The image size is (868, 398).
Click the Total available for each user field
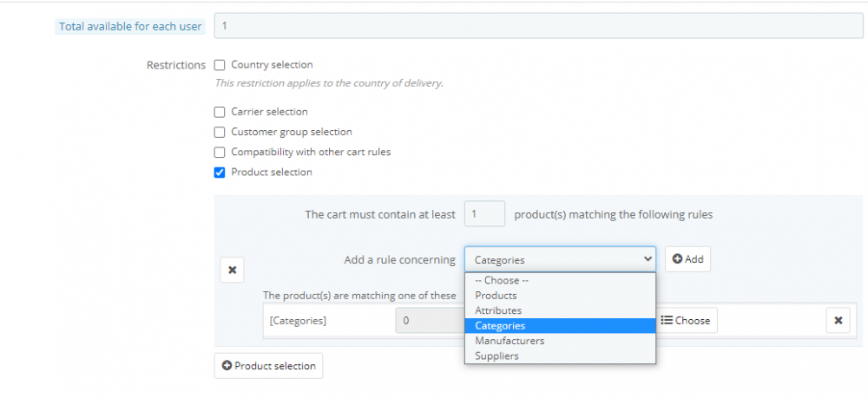point(538,26)
